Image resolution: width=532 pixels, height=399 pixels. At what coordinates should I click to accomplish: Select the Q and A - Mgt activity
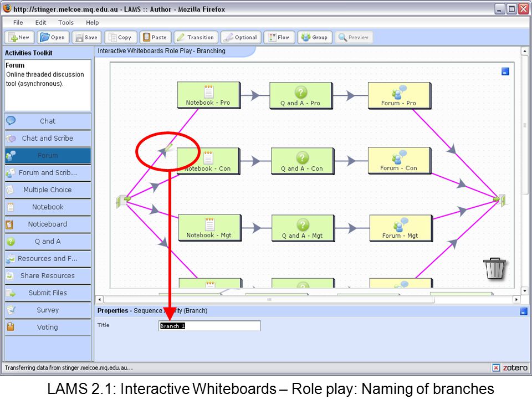pos(303,228)
